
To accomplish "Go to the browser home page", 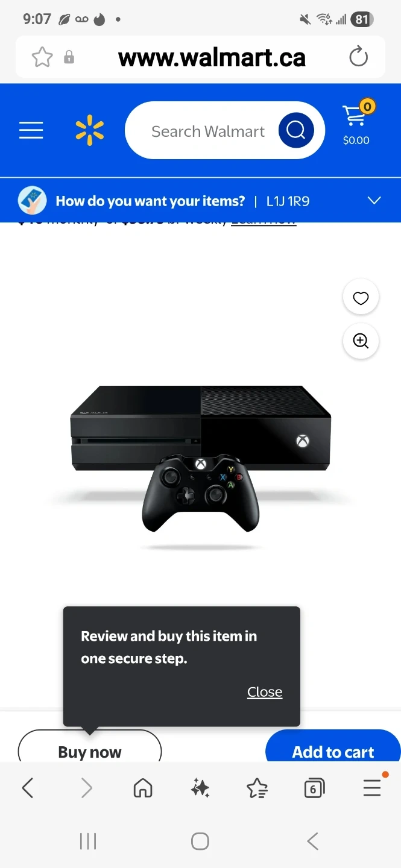I will coord(143,788).
